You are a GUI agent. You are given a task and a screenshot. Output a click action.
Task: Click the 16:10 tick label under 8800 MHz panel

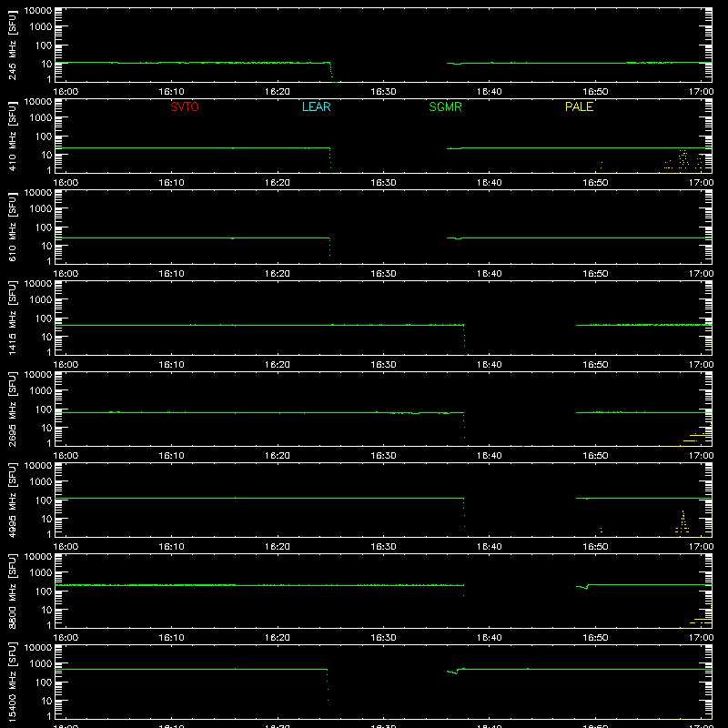[x=171, y=638]
